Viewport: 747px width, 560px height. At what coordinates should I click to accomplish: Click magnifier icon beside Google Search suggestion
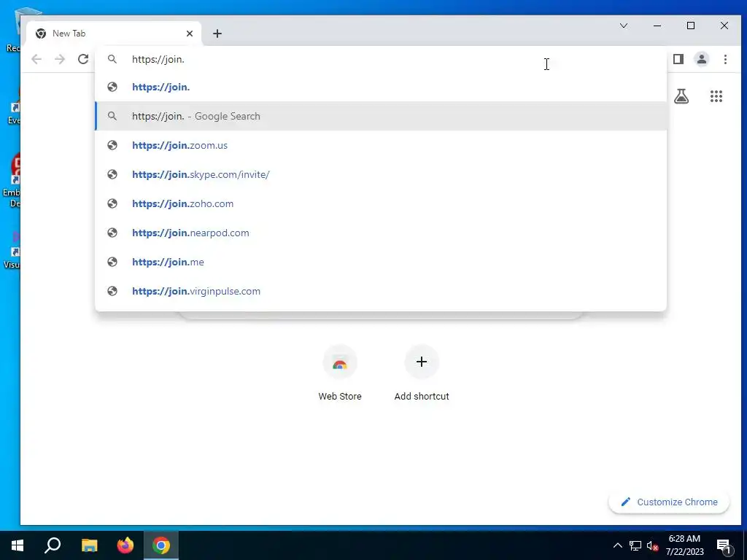(112, 116)
